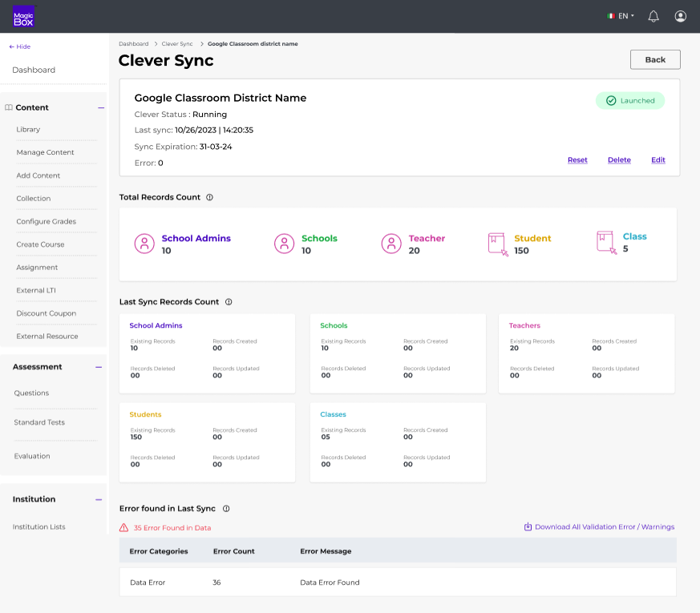
Task: Click the School Admins person icon
Action: click(144, 244)
